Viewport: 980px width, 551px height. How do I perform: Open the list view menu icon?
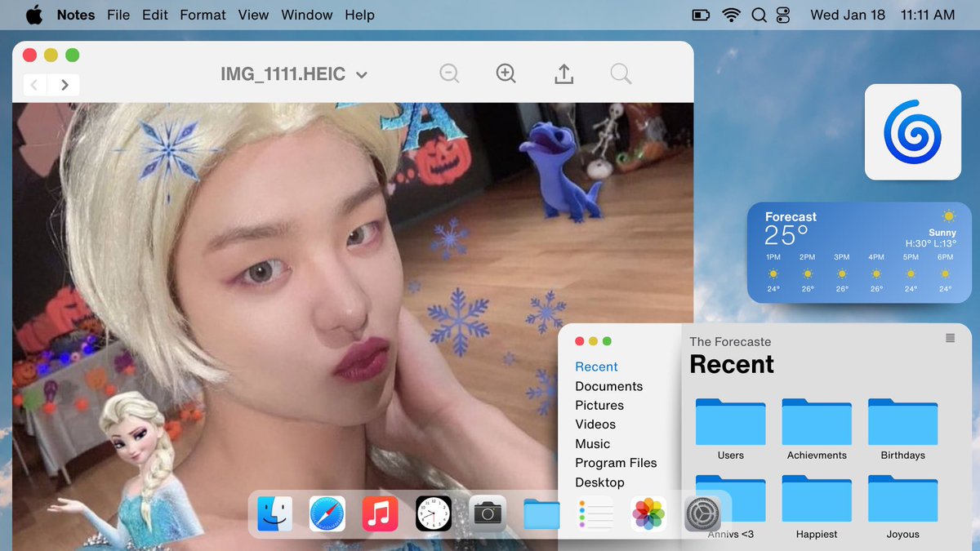(950, 338)
